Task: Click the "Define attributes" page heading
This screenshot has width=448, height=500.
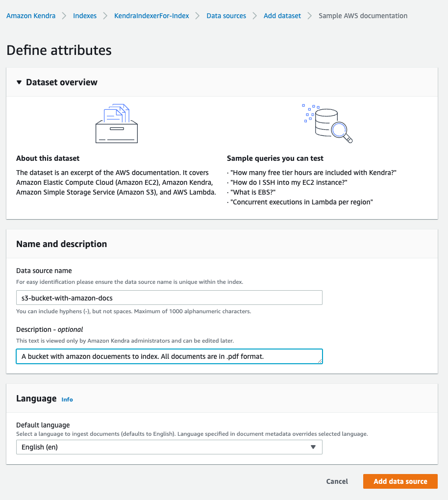Action: pyautogui.click(x=59, y=50)
